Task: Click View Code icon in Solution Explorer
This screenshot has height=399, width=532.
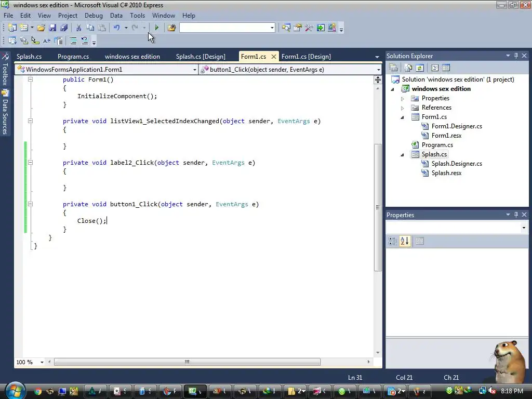Action: click(x=435, y=68)
